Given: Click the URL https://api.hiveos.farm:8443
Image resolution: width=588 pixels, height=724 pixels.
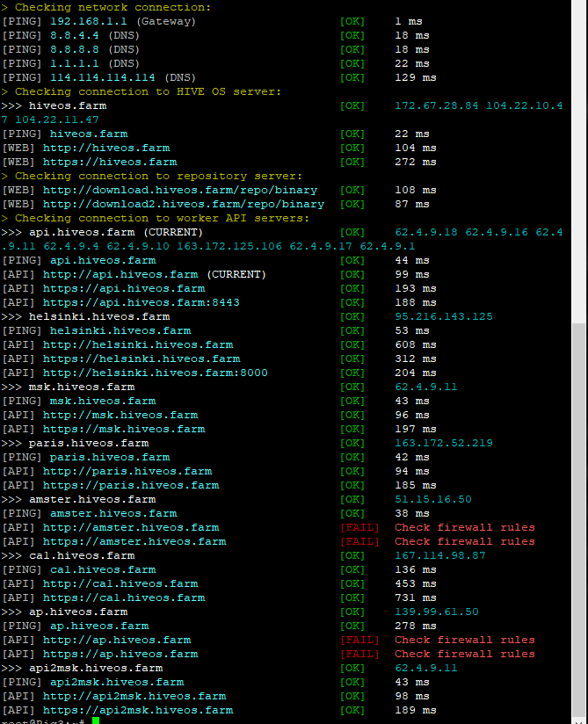Looking at the screenshot, I should pyautogui.click(x=142, y=303).
